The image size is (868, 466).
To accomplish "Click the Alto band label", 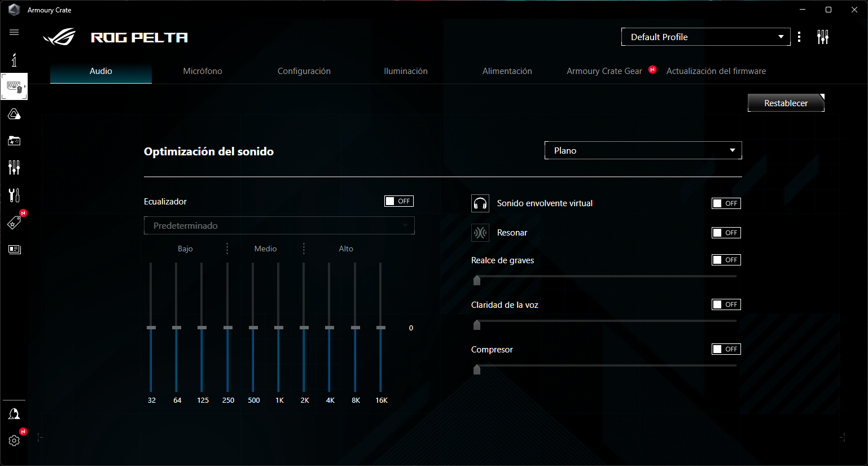I will [346, 249].
